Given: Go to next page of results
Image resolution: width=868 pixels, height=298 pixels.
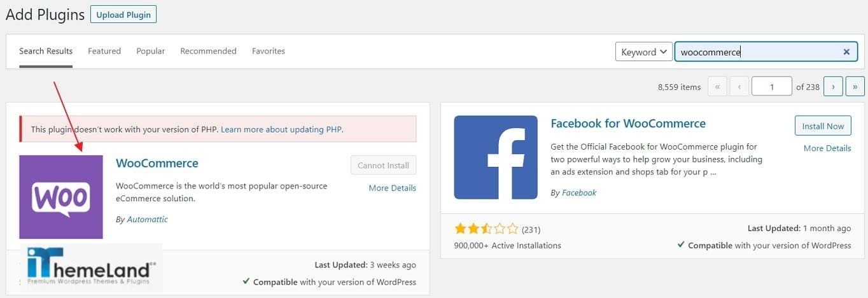Looking at the screenshot, I should (833, 87).
